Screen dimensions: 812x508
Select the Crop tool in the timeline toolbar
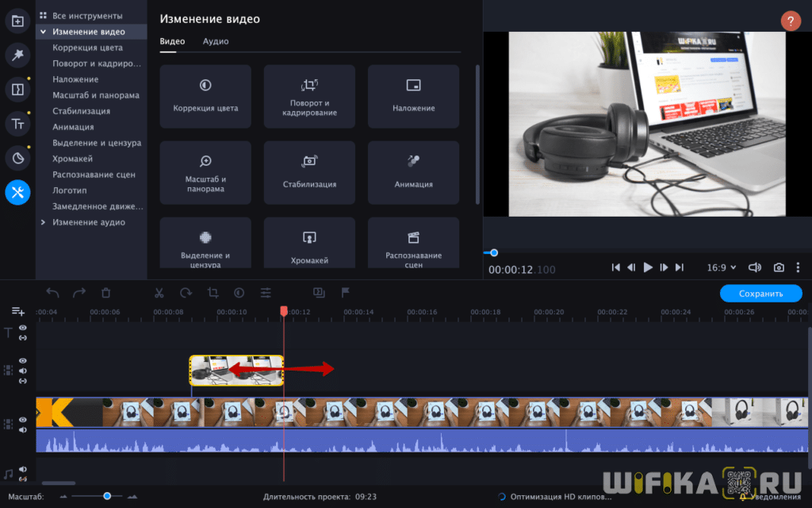(213, 293)
